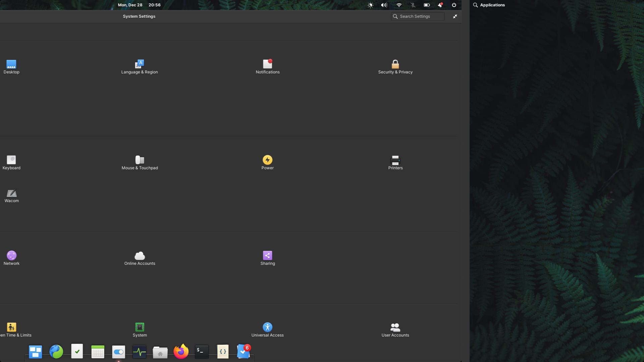Open the system monitor from the dock

[139, 352]
